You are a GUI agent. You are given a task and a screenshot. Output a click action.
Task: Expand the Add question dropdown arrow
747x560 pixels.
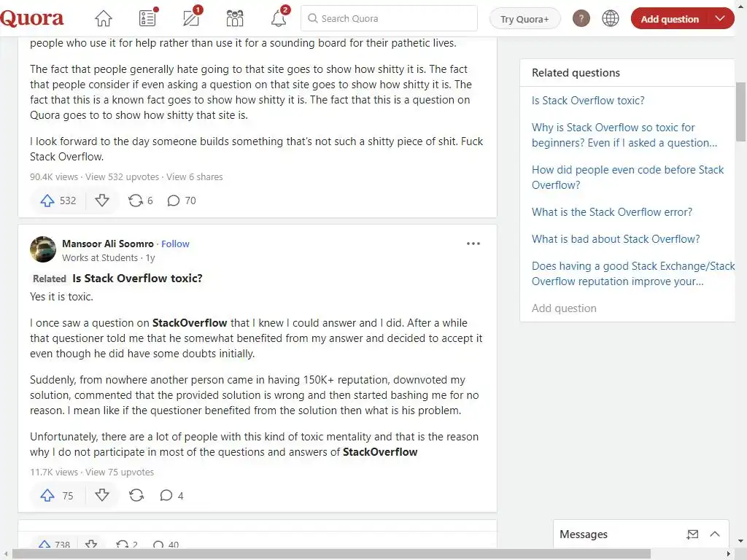(720, 18)
